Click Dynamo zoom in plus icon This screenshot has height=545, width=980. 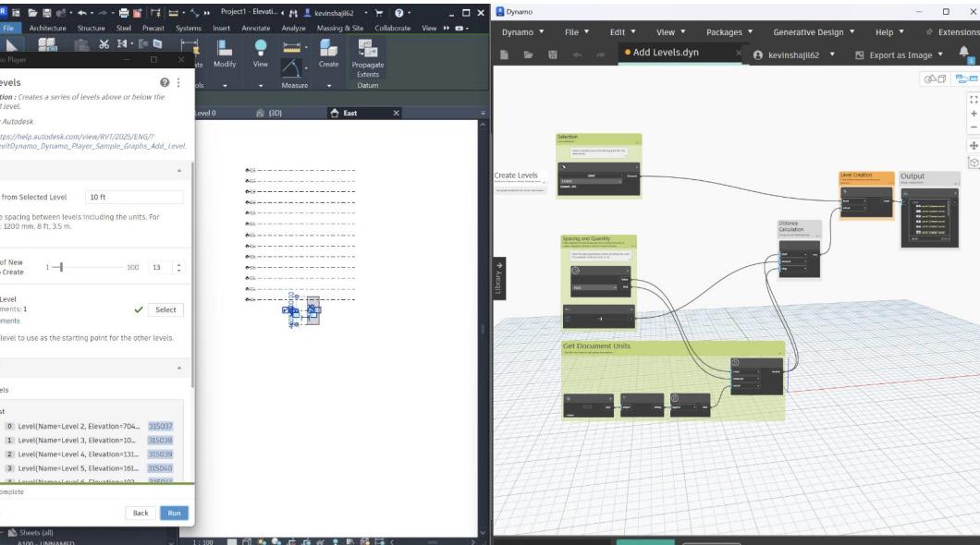(974, 114)
